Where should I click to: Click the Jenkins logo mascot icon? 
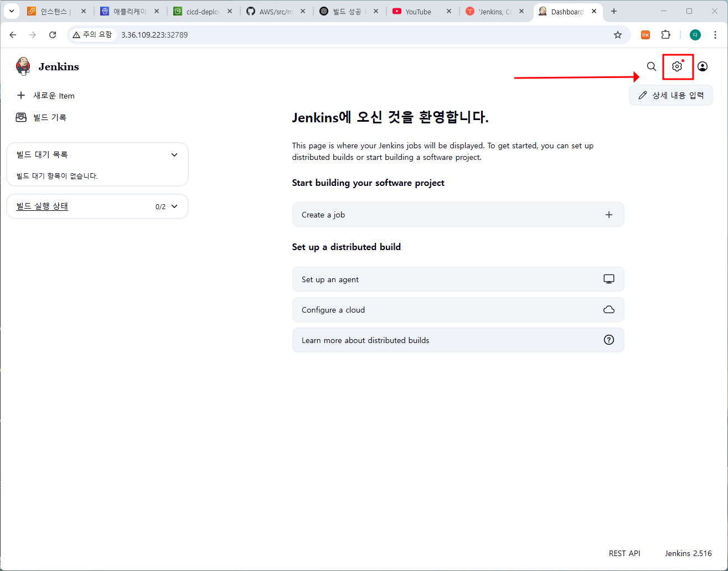point(23,66)
